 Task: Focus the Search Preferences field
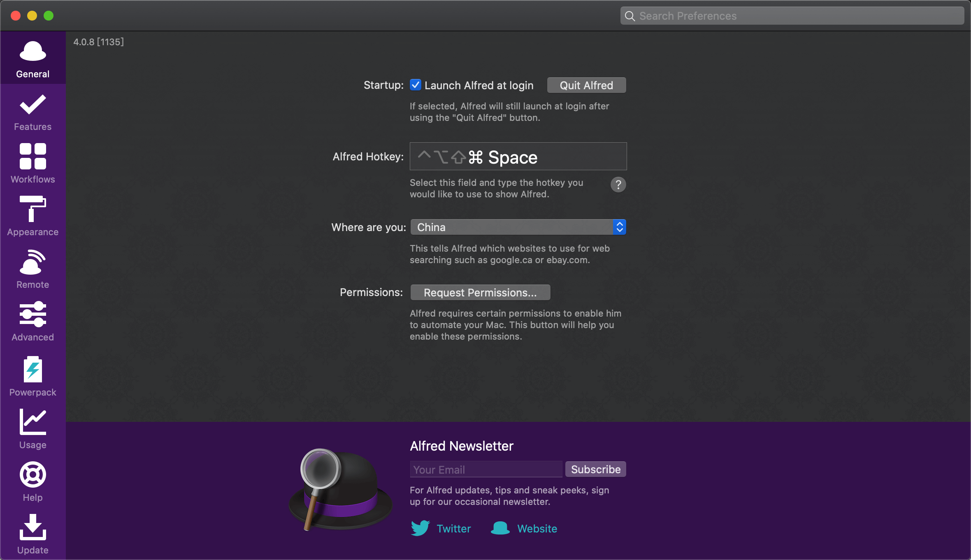[792, 16]
